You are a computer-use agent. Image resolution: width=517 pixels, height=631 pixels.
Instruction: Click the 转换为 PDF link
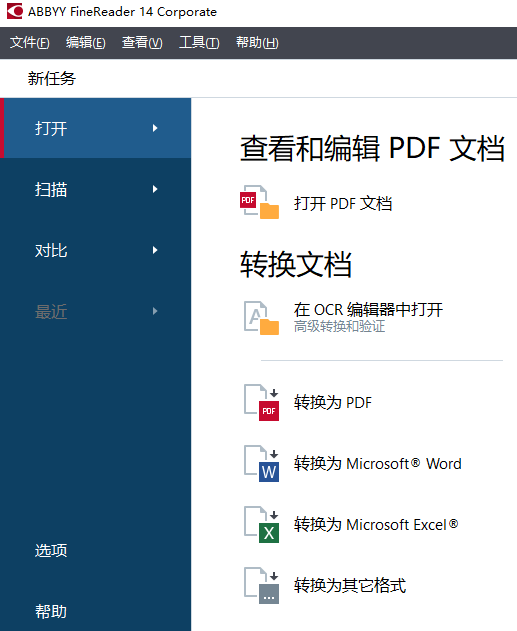click(333, 402)
